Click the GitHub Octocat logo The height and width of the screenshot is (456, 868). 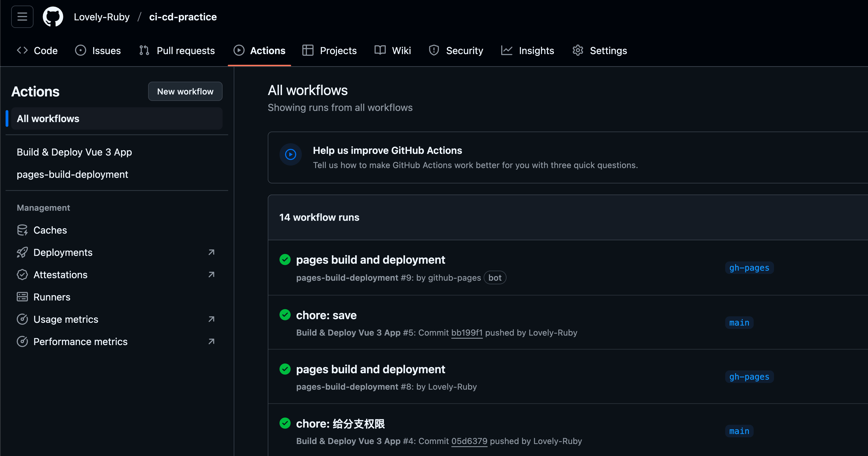pos(53,16)
